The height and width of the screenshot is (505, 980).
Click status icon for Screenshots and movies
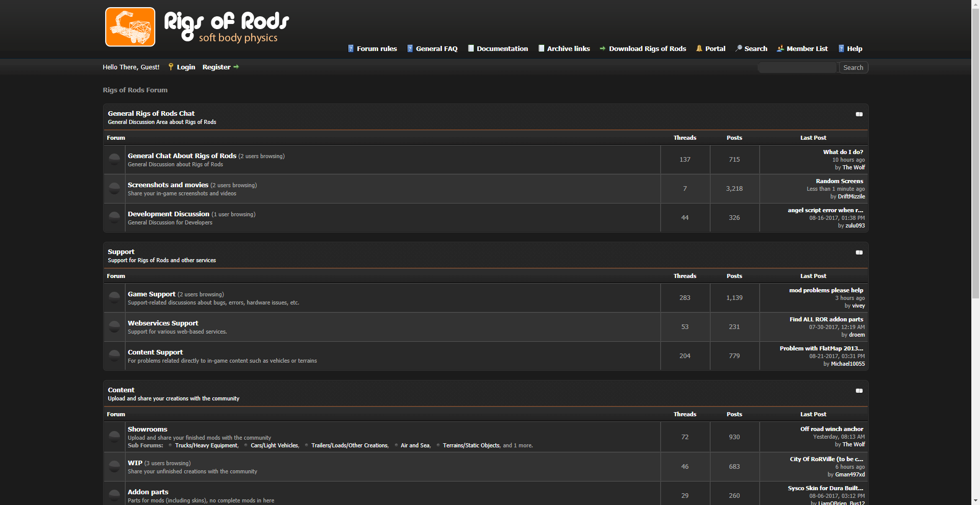114,188
